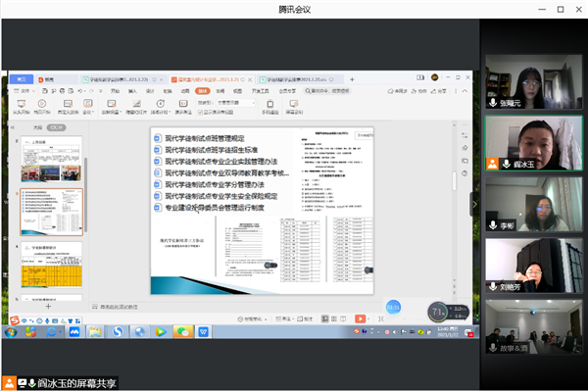Toggle the show presenter view checkbox

click(x=200, y=113)
